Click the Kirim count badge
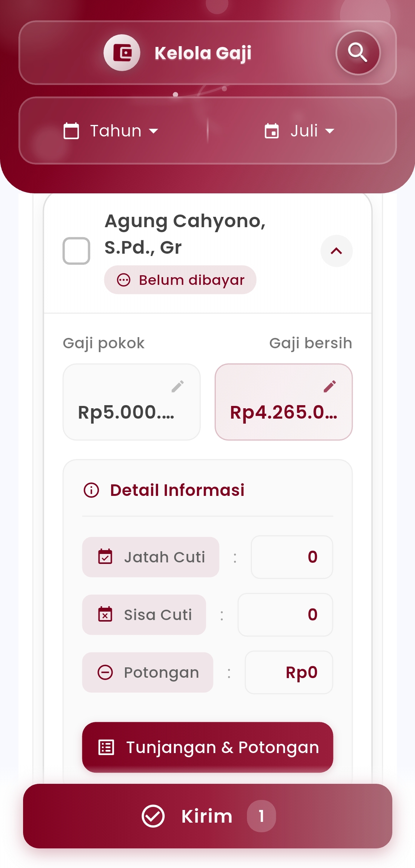This screenshot has height=868, width=415. [x=262, y=816]
